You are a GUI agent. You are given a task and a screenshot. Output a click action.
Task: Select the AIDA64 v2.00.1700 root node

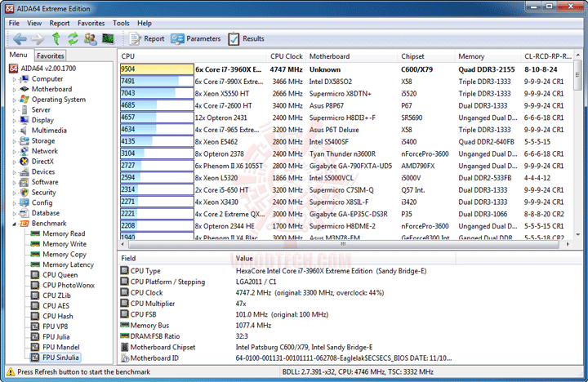click(x=47, y=69)
